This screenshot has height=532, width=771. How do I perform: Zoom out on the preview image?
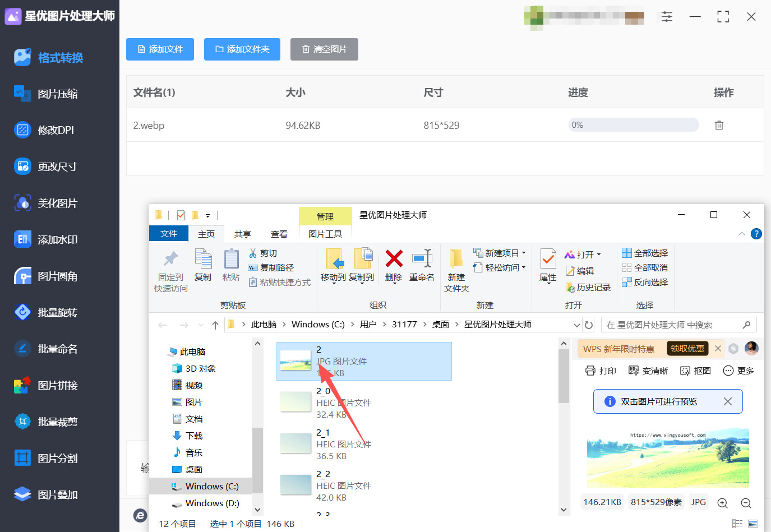pos(746,503)
